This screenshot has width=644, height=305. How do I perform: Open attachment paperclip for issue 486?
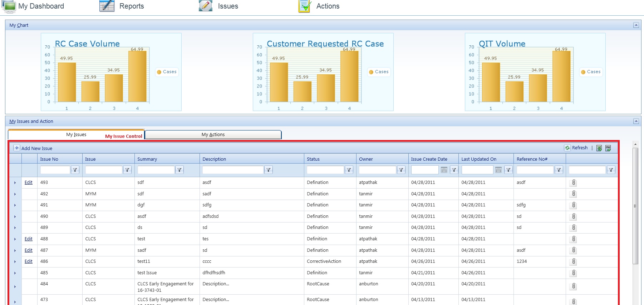coord(574,261)
